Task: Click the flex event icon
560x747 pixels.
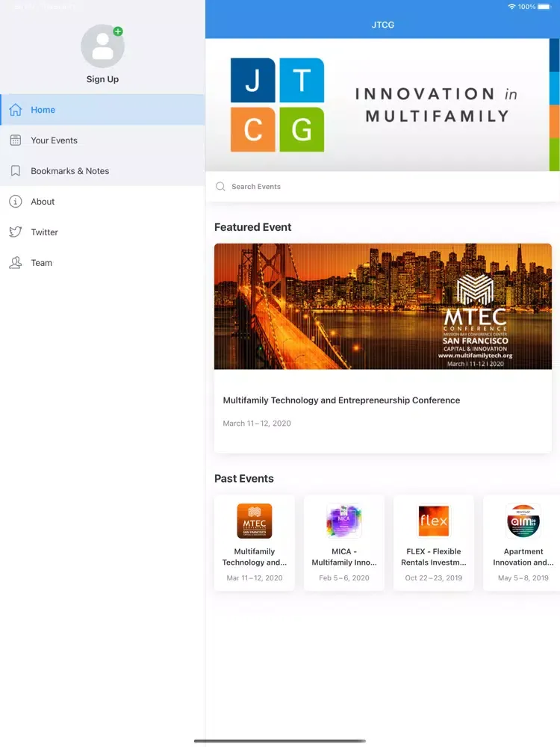Action: coord(433,521)
